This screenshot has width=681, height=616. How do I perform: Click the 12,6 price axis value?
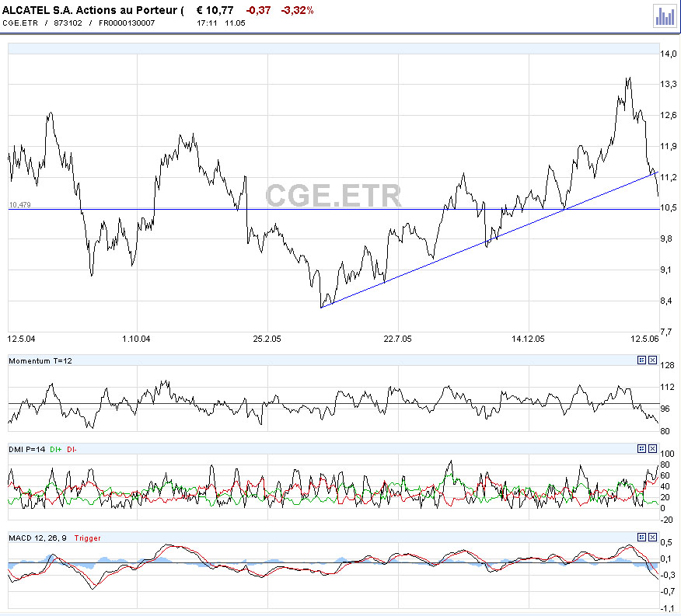tap(669, 115)
